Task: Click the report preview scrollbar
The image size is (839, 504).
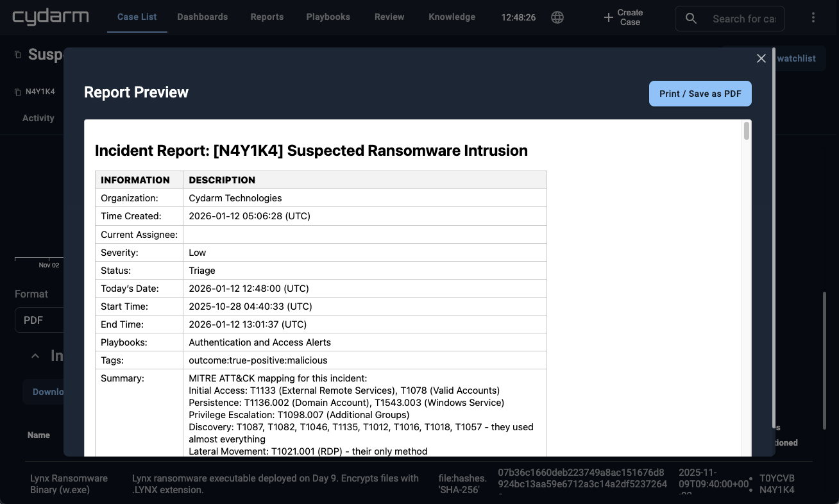Action: (x=746, y=131)
